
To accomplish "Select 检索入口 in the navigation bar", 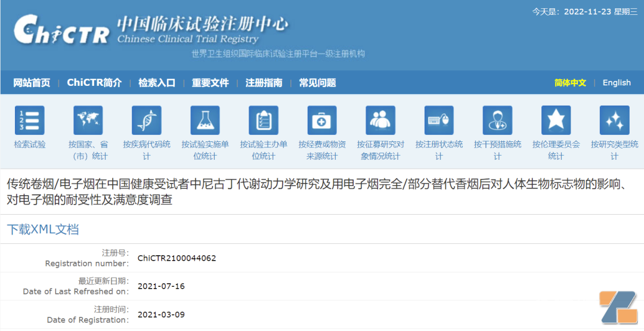I will [x=157, y=83].
